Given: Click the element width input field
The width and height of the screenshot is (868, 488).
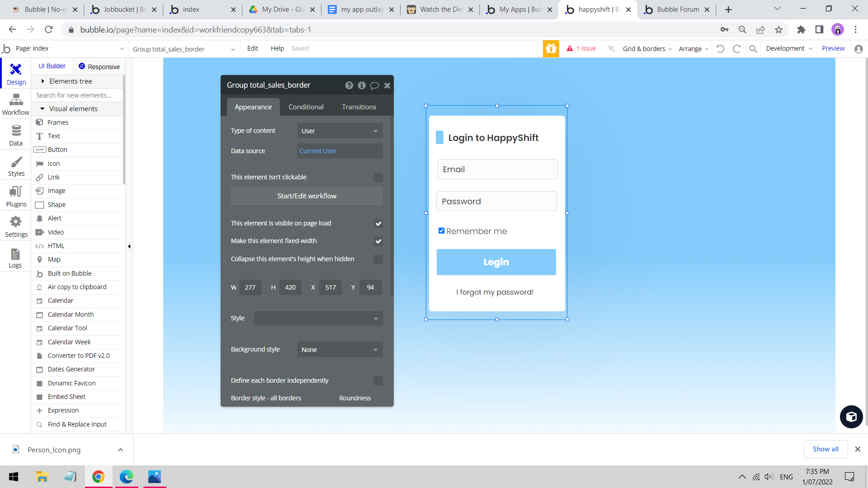Looking at the screenshot, I should tap(250, 287).
